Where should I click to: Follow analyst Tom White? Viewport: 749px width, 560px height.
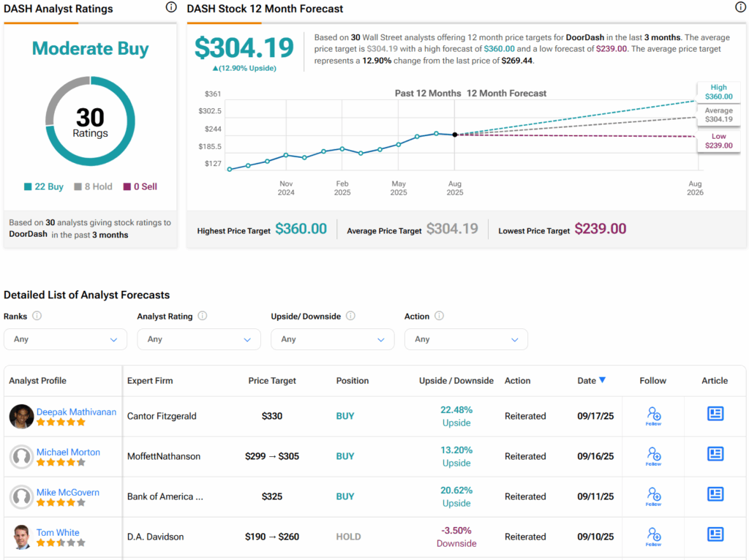click(x=653, y=536)
